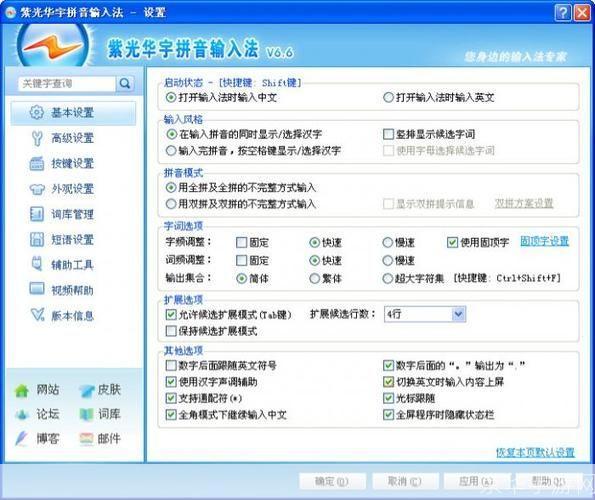The width and height of the screenshot is (595, 500).
Task: Click the 帮助 button
Action: click(x=548, y=481)
